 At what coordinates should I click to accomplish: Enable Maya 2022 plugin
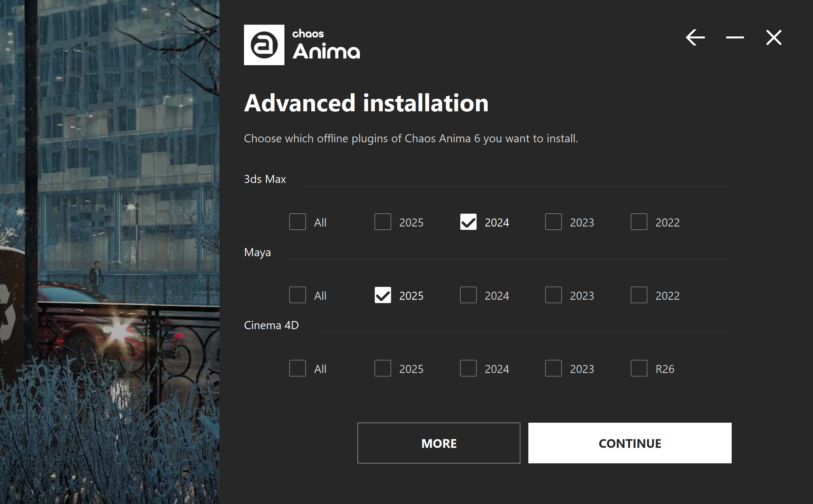[639, 295]
